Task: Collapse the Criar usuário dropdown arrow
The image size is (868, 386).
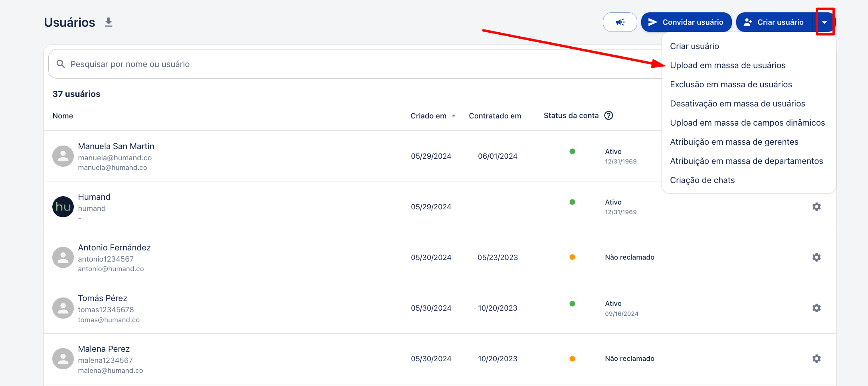Action: pyautogui.click(x=824, y=22)
